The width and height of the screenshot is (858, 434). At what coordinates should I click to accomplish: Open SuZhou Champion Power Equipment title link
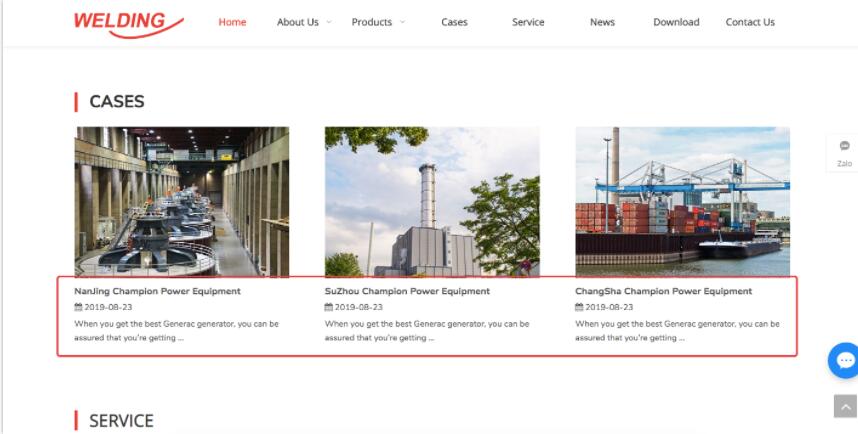pyautogui.click(x=407, y=291)
